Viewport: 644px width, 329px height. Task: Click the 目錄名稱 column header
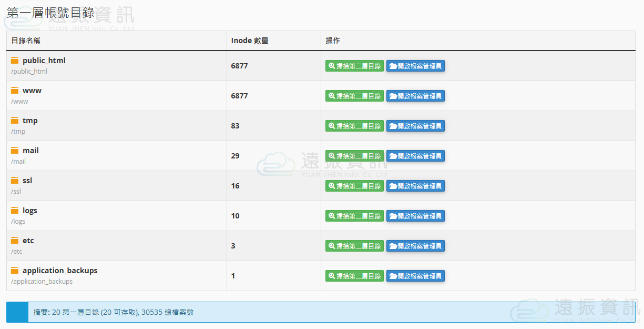[x=26, y=41]
